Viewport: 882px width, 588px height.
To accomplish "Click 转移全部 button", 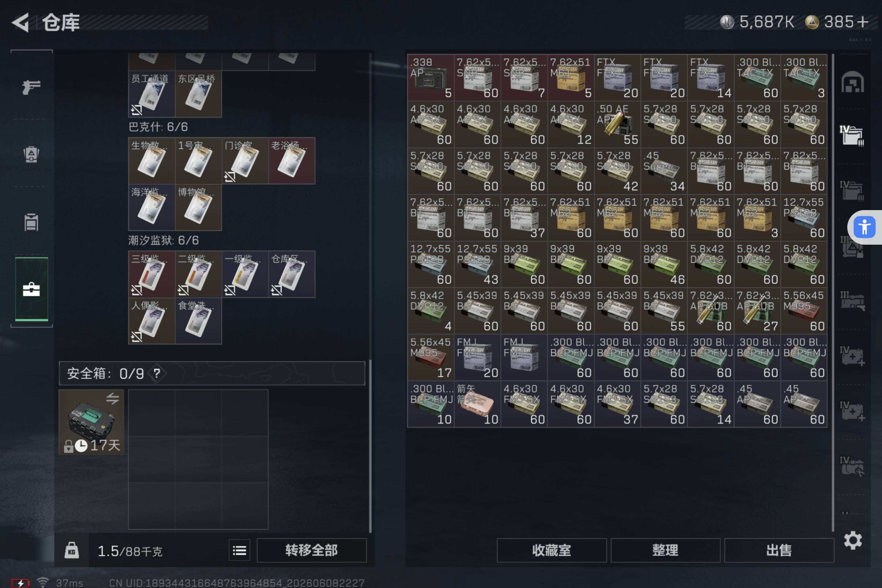I will 311,550.
